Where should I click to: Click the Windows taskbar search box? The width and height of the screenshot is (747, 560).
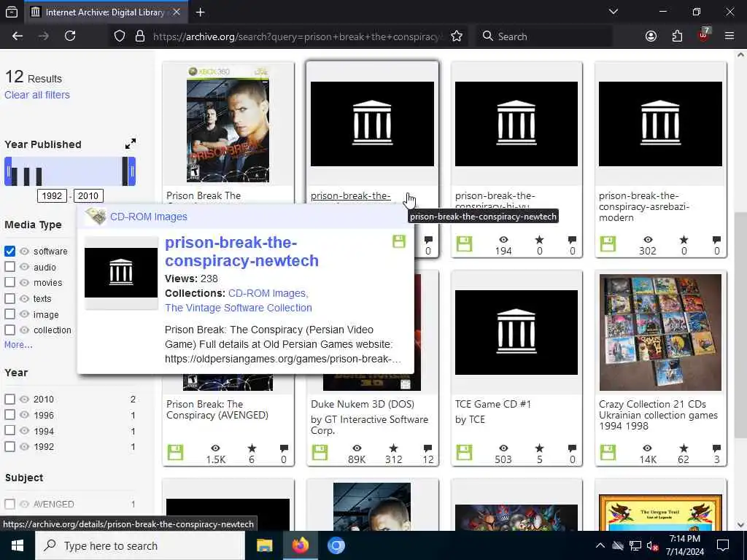coord(140,545)
